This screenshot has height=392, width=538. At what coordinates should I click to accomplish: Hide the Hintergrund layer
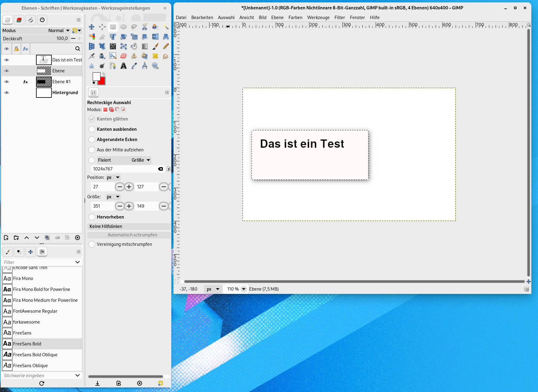[x=6, y=93]
